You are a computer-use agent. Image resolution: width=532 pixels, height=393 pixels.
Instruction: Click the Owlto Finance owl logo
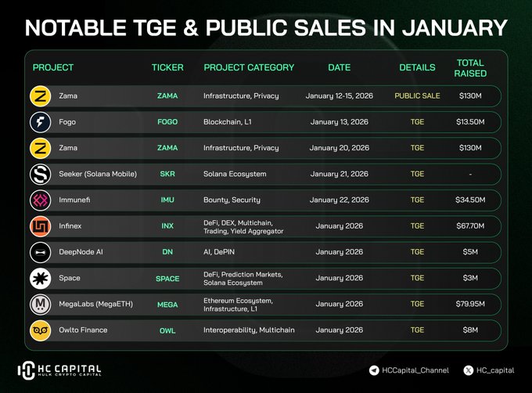tap(41, 330)
